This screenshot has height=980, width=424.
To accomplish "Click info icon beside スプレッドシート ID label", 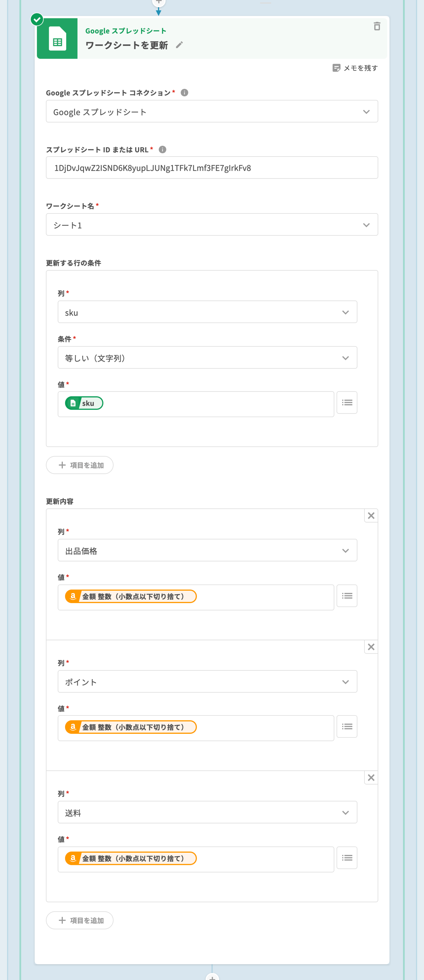I will click(162, 149).
